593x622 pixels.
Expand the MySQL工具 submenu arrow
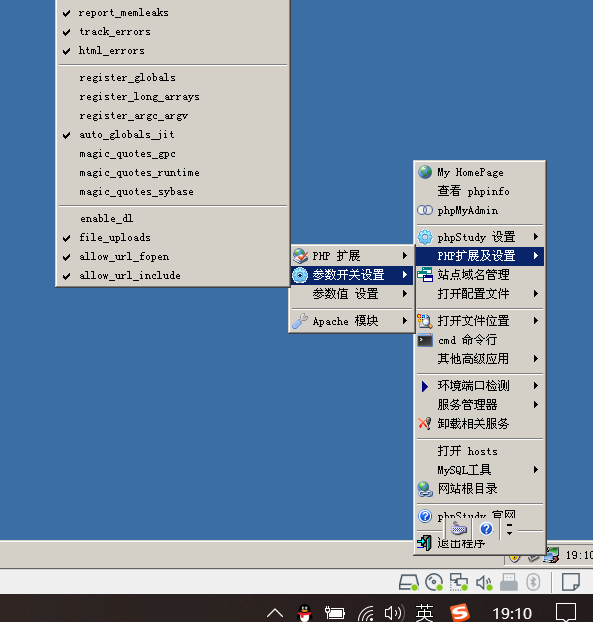click(536, 470)
